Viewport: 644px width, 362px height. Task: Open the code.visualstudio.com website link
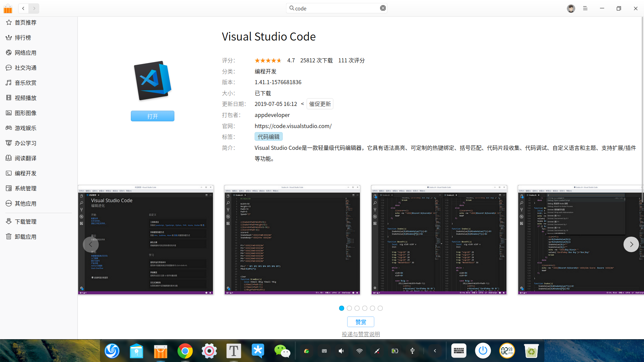[293, 126]
